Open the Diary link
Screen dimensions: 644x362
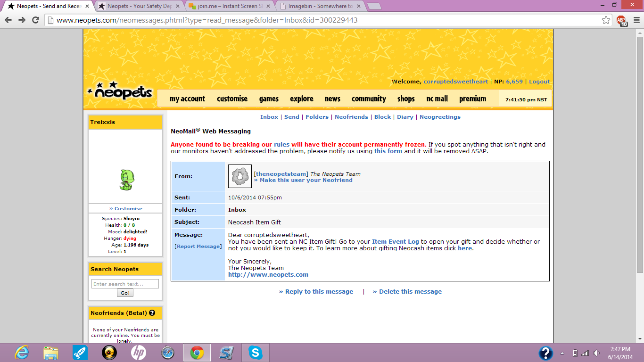(405, 117)
